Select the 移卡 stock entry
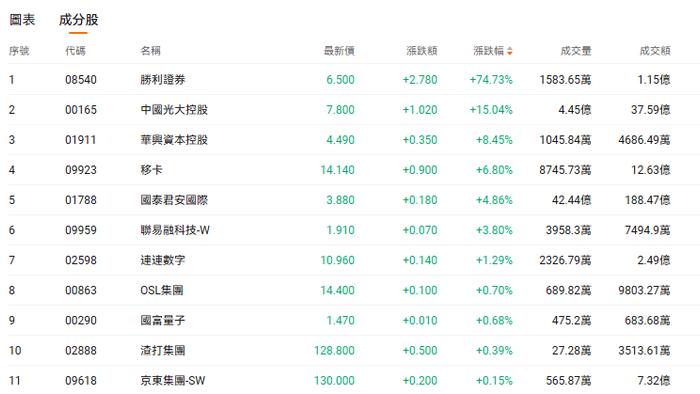This screenshot has width=700, height=394. point(151,170)
